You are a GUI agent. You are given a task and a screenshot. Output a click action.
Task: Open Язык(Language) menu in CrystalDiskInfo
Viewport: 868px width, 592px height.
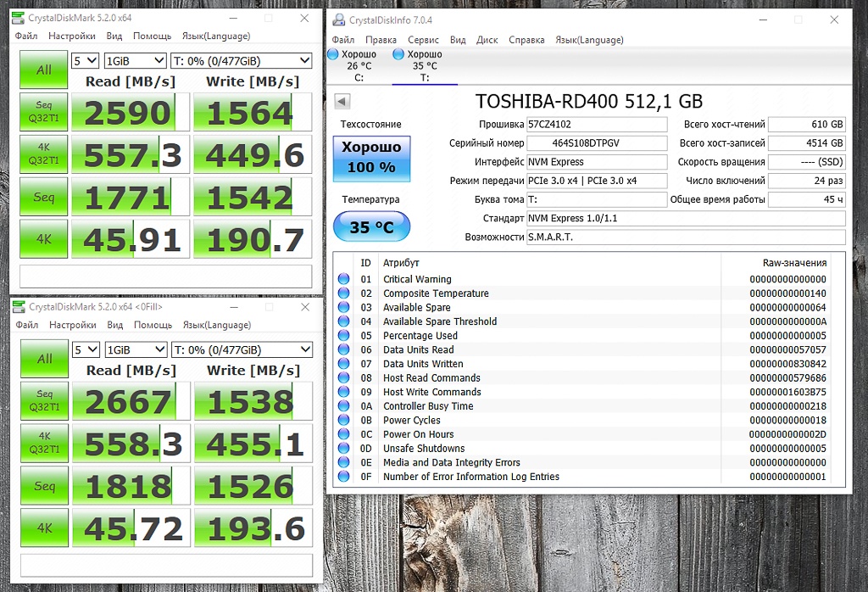click(x=590, y=40)
